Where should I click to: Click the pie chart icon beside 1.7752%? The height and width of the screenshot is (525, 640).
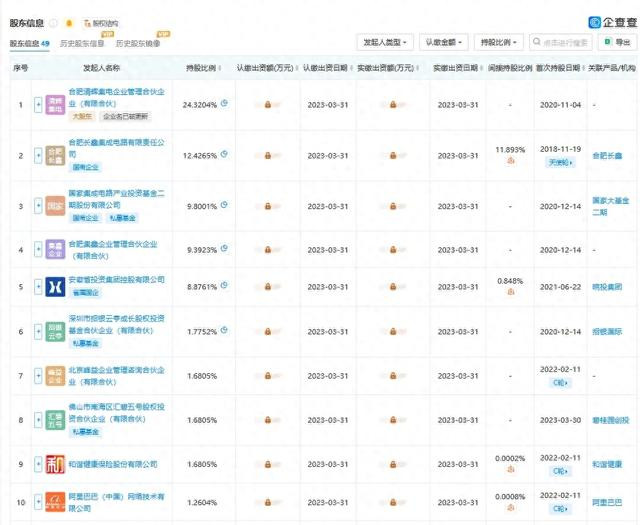[x=224, y=330]
